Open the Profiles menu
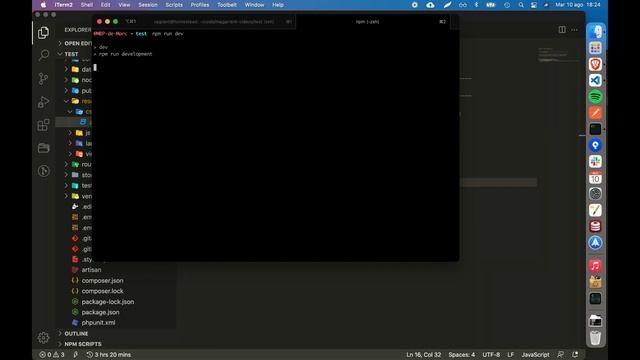This screenshot has width=640, height=360. (x=200, y=5)
